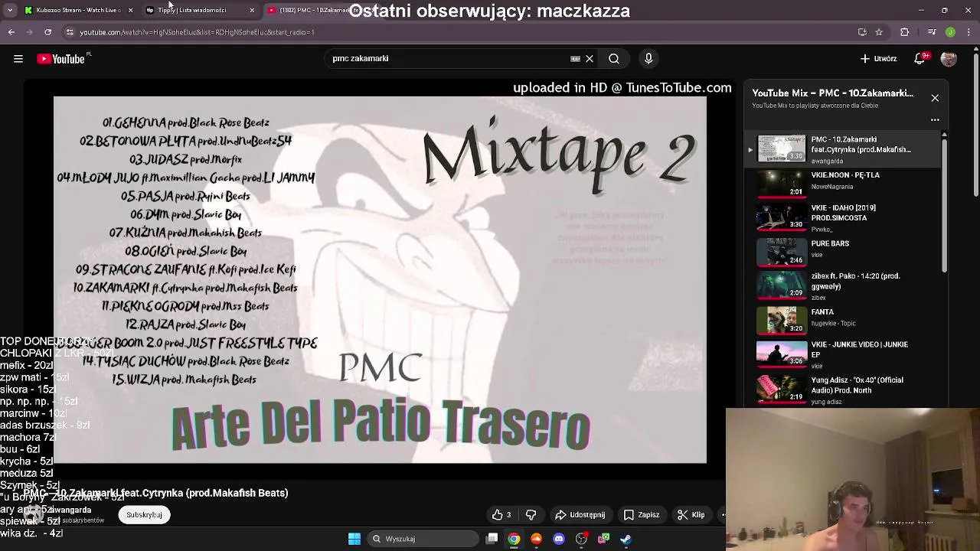
Task: Open the YouTube guide hamburger menu
Action: pos(18,59)
